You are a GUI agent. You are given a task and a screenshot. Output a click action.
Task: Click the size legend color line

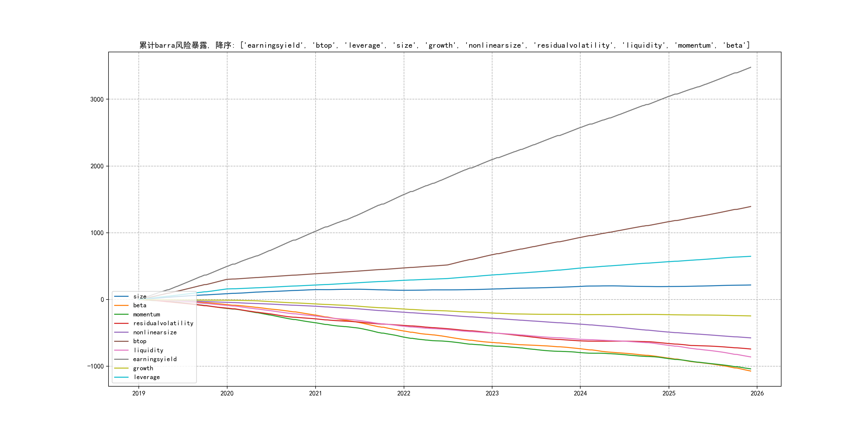tap(121, 297)
